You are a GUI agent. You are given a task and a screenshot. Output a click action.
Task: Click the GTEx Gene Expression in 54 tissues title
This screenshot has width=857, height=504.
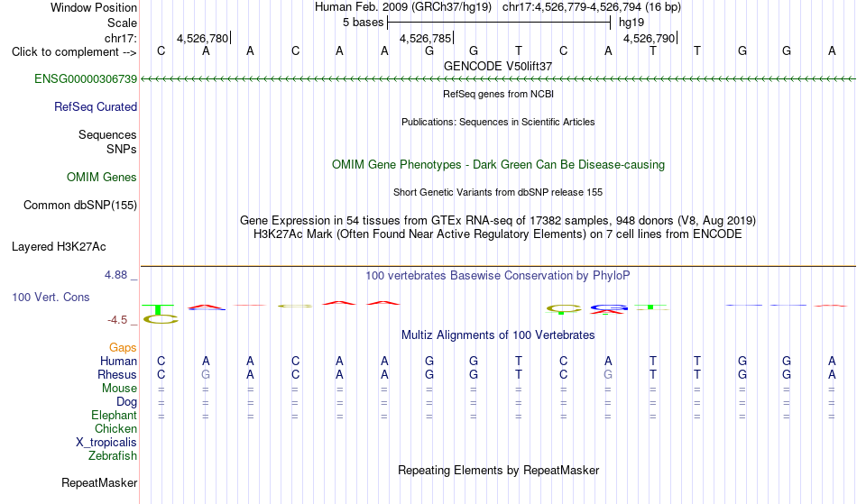498,221
